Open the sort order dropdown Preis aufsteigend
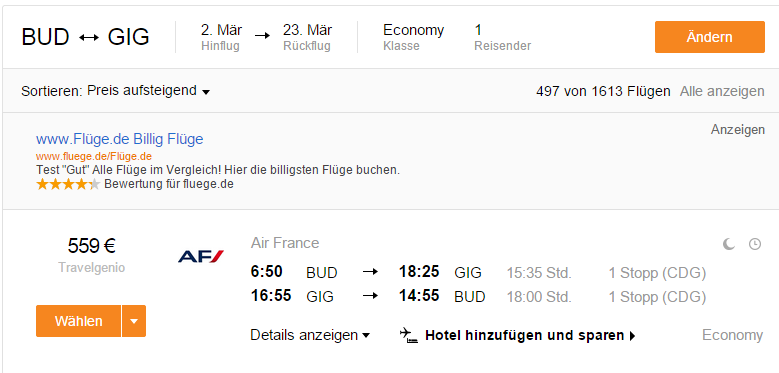This screenshot has width=779, height=373. coord(149,91)
